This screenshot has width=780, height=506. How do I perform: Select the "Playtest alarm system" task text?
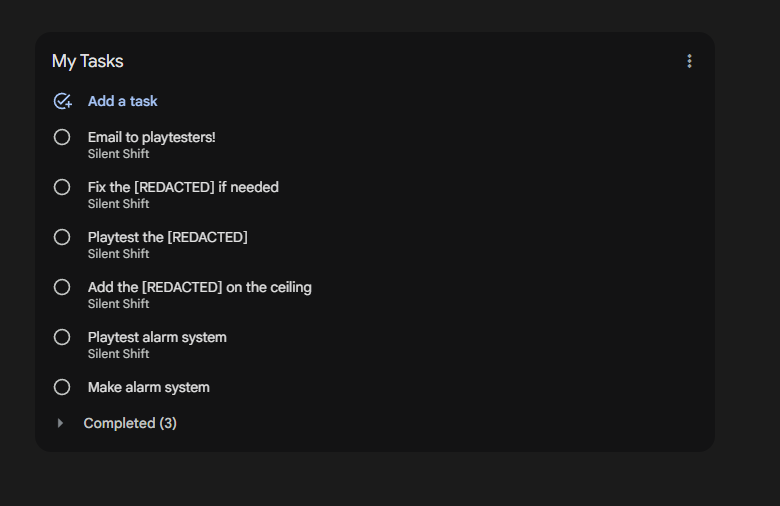click(157, 337)
